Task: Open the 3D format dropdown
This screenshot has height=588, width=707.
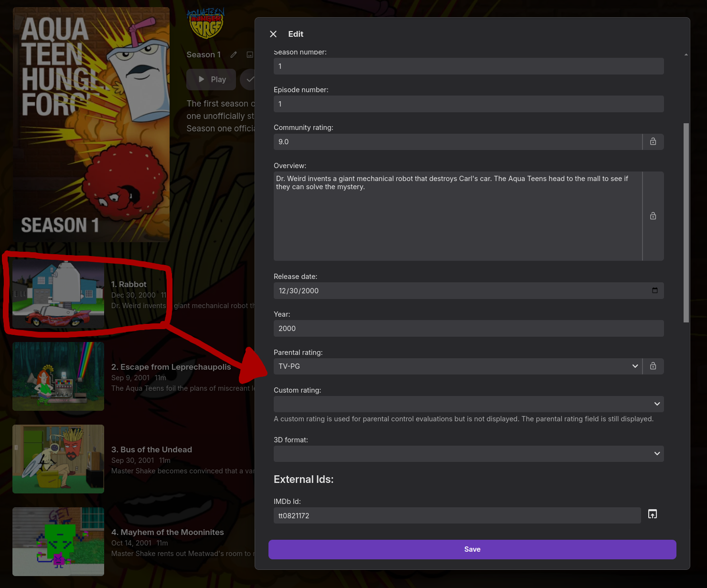Action: pyautogui.click(x=469, y=454)
